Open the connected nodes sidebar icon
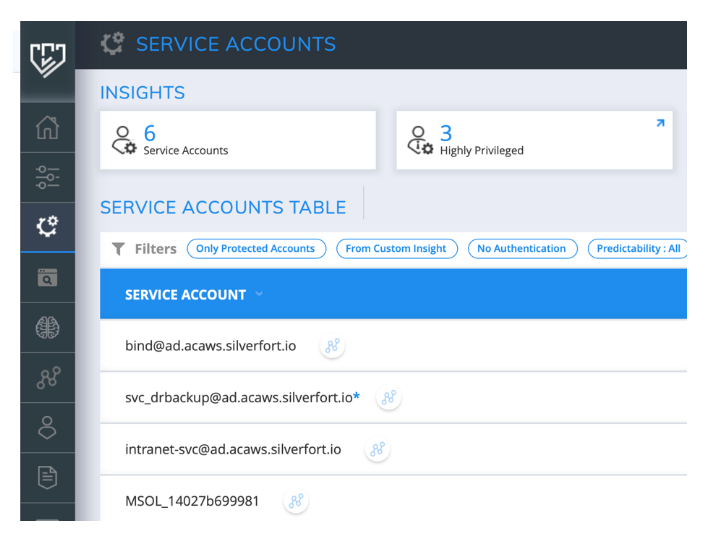The image size is (706, 539). click(47, 377)
